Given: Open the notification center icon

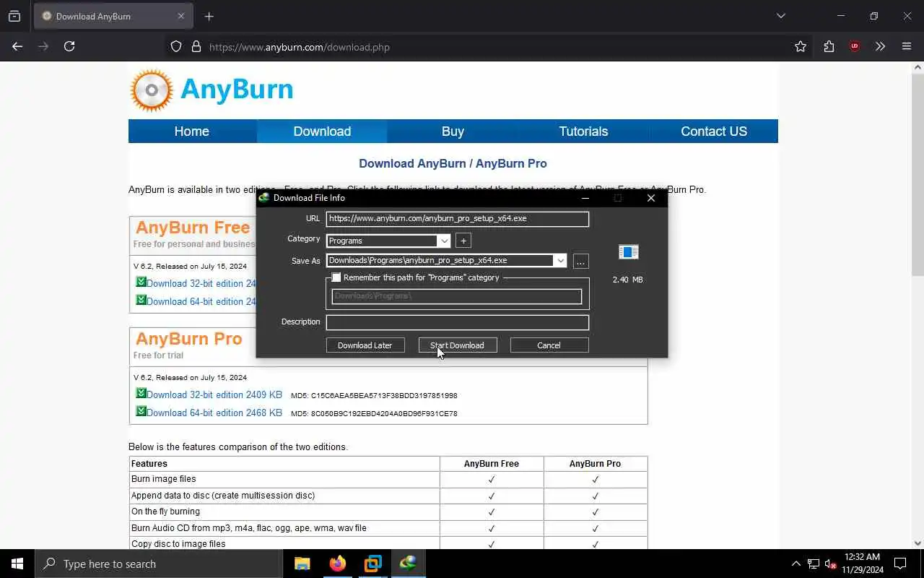Looking at the screenshot, I should 900,564.
